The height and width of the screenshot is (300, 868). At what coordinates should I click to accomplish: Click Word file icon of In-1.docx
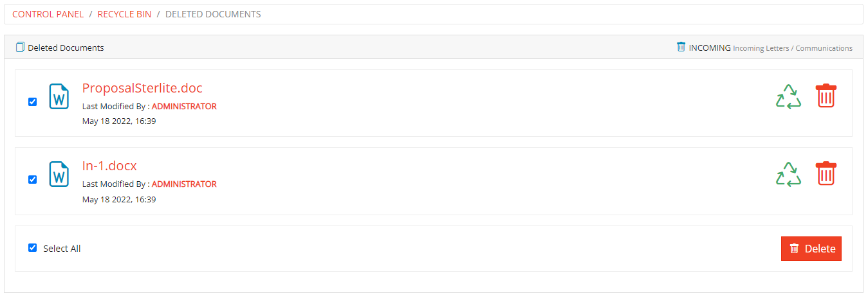[x=59, y=174]
